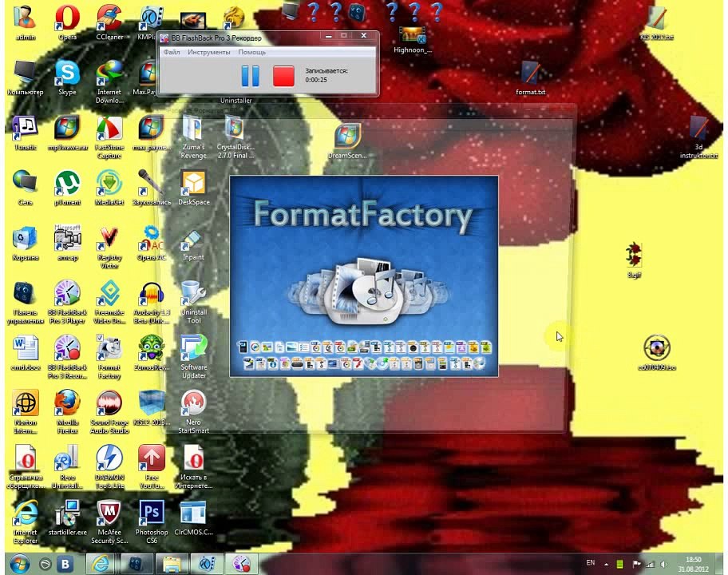The image size is (728, 575).
Task: Select the Панель управления desktop icon
Action: tap(26, 303)
